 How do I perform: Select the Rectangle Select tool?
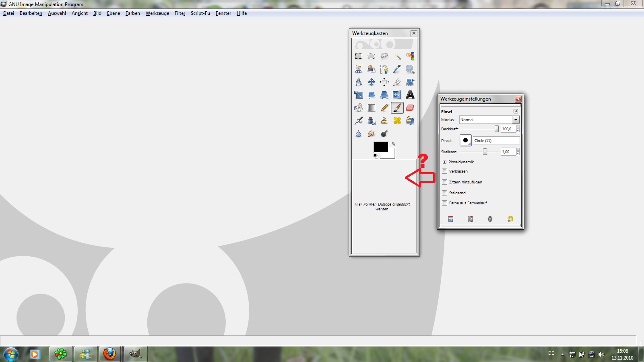tap(359, 56)
